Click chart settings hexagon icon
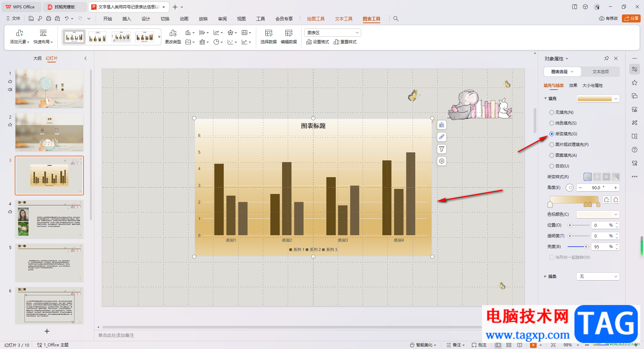This screenshot has height=349, width=644. tap(442, 161)
